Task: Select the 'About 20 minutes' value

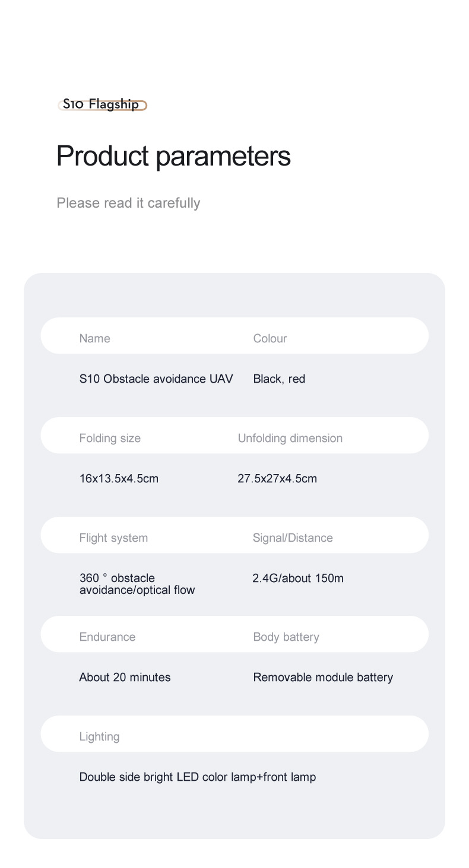Action: 125,677
